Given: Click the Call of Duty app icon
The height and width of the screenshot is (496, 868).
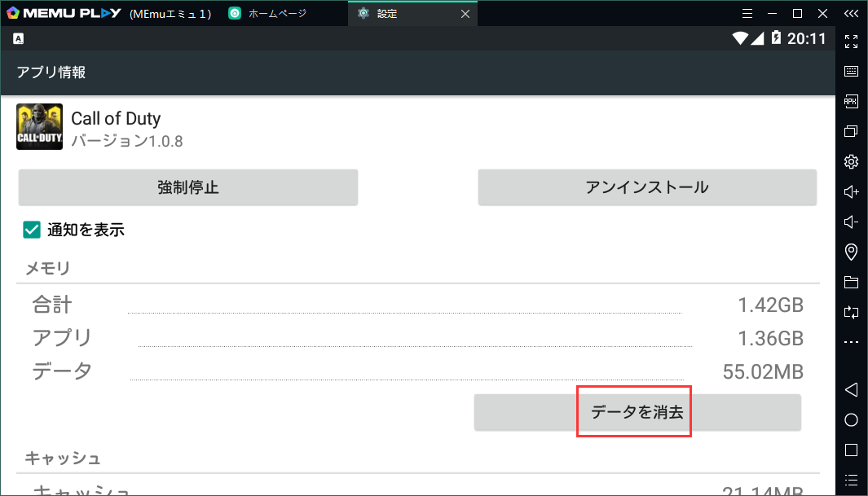Looking at the screenshot, I should click(x=39, y=126).
